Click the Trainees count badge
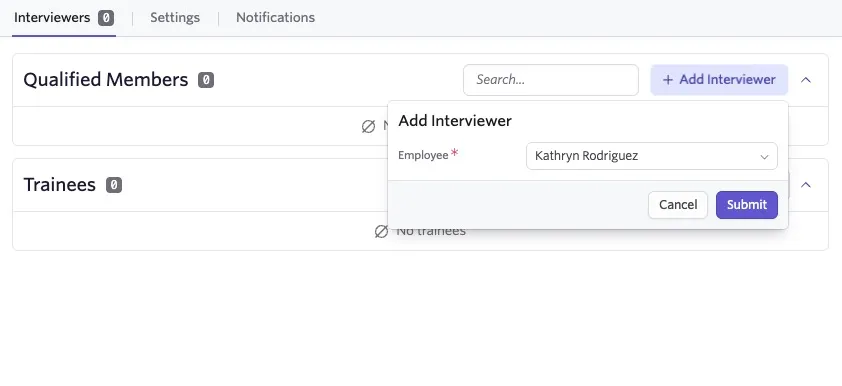This screenshot has width=842, height=386. pyautogui.click(x=114, y=185)
